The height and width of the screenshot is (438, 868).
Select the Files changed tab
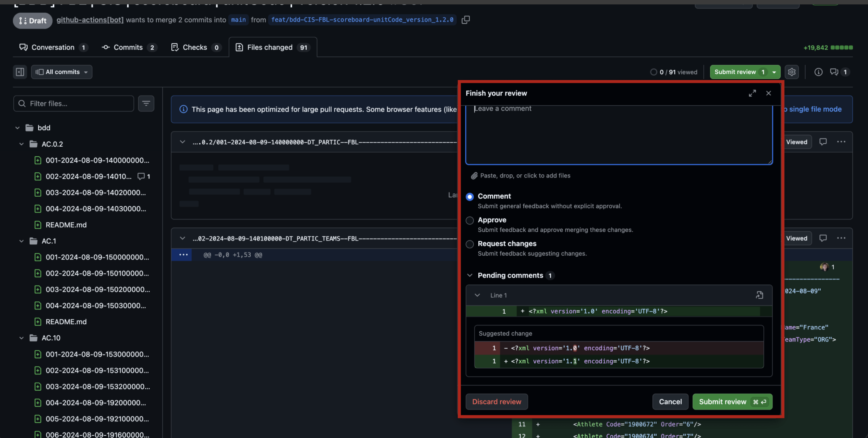pos(273,47)
